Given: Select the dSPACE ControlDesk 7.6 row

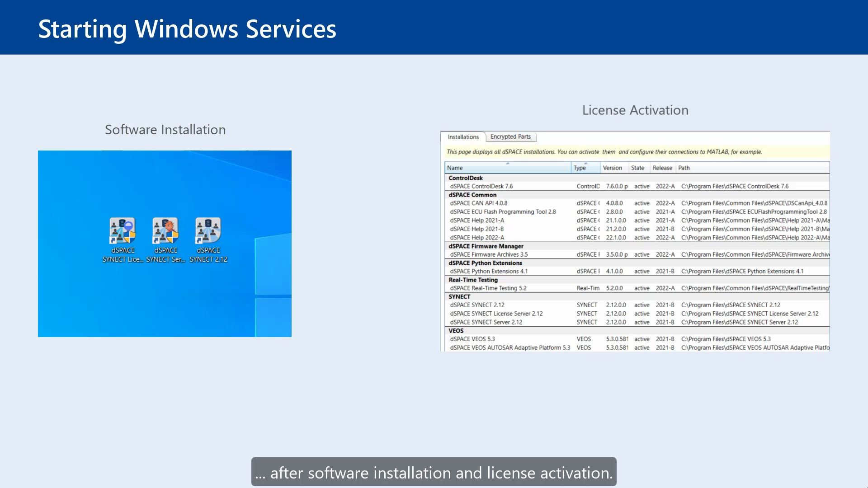Looking at the screenshot, I should [x=637, y=186].
